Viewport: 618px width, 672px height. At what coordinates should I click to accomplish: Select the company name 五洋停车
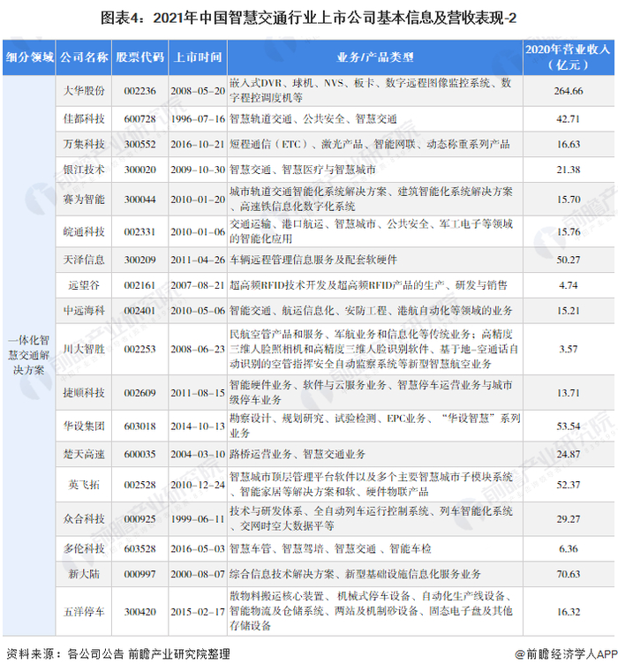click(x=84, y=612)
